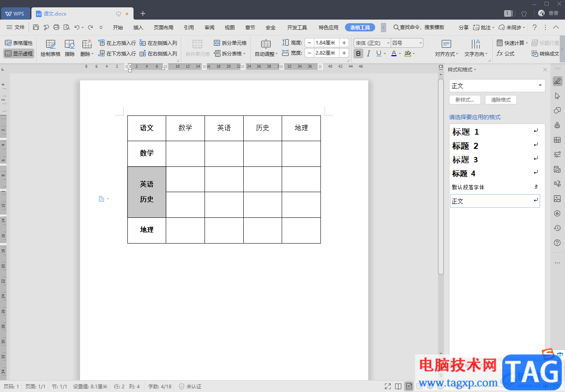Click 清除格式 clear format button
565x392 pixels.
pyautogui.click(x=501, y=100)
